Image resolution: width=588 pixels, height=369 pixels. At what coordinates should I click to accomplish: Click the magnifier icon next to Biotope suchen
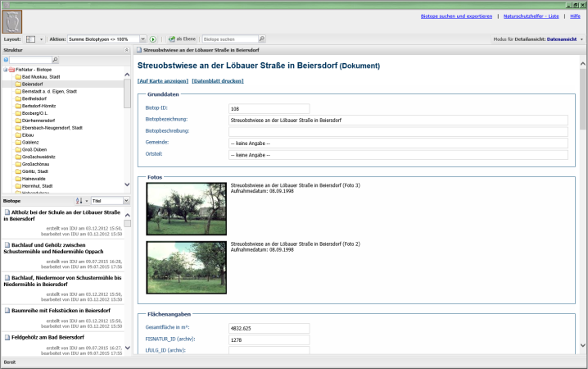262,39
